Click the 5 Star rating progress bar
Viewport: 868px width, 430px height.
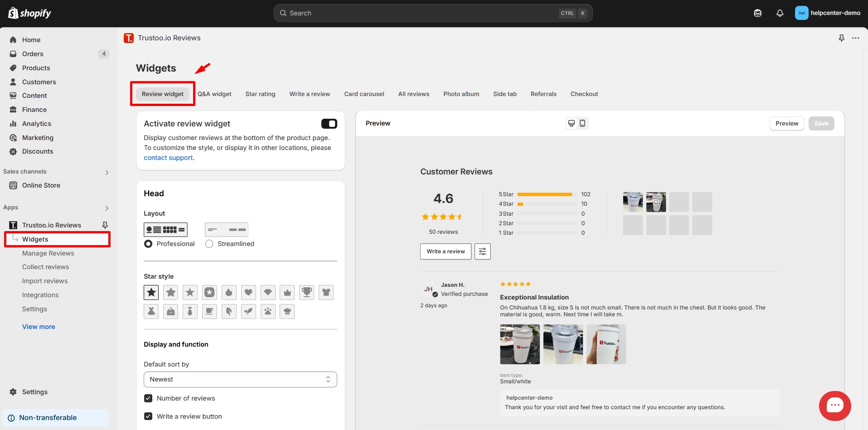point(544,194)
